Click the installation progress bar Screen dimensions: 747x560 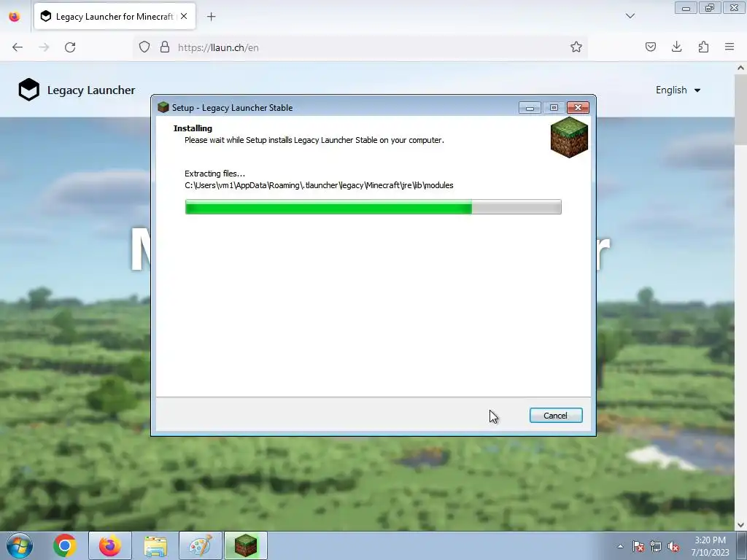pos(373,206)
